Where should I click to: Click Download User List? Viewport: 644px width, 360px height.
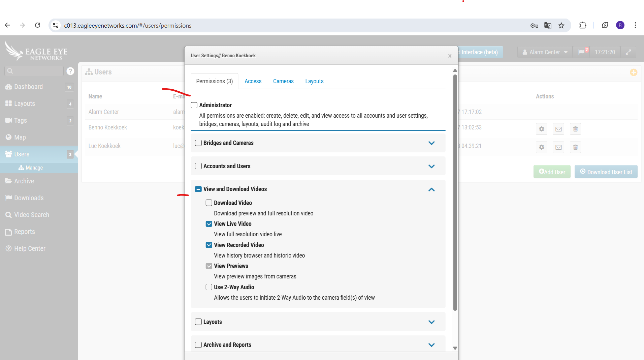tap(606, 172)
